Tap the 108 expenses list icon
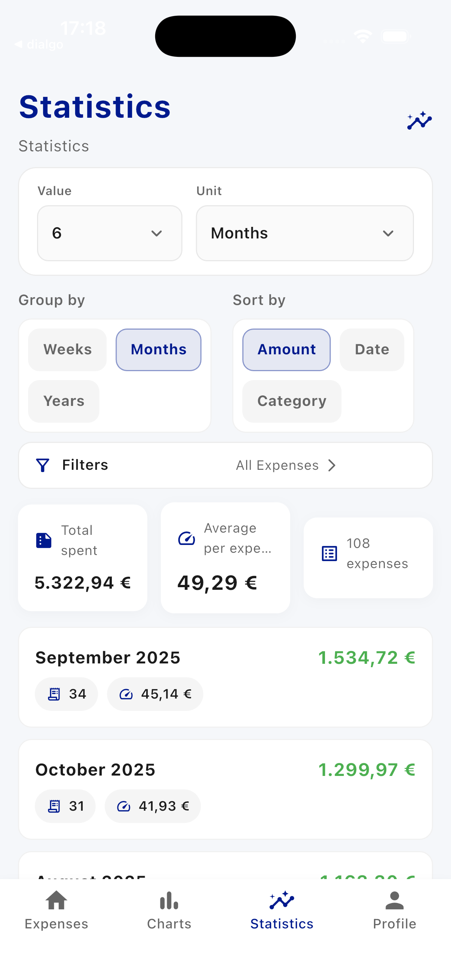 pos(329,553)
